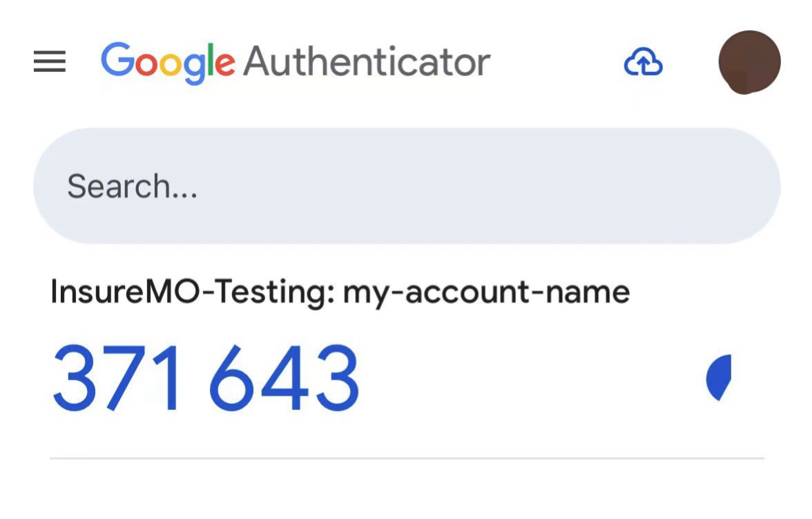The image size is (812, 519).
Task: Tap the countdown timer pie indicator
Action: (719, 377)
